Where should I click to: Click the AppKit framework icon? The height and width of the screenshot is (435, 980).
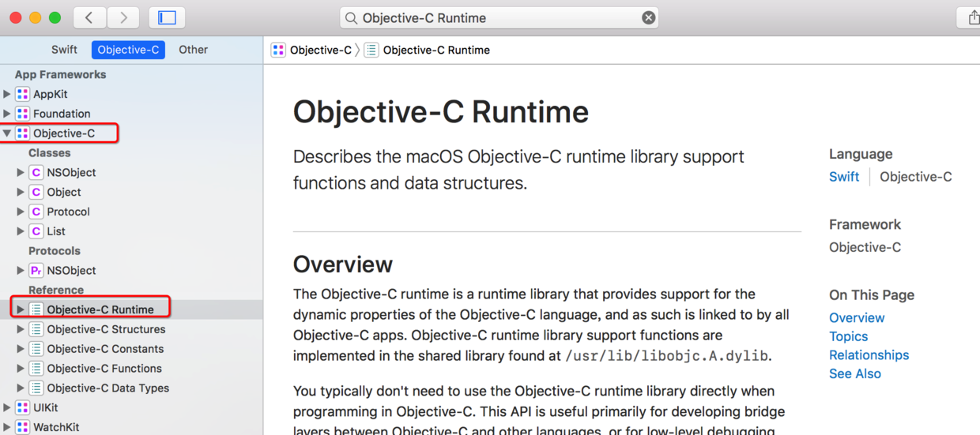[23, 94]
